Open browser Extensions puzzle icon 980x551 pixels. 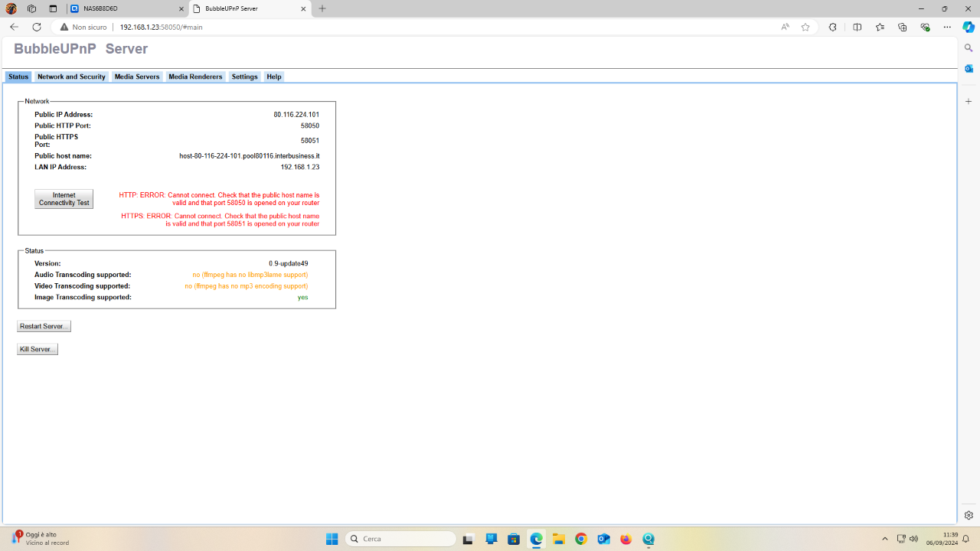(x=832, y=27)
